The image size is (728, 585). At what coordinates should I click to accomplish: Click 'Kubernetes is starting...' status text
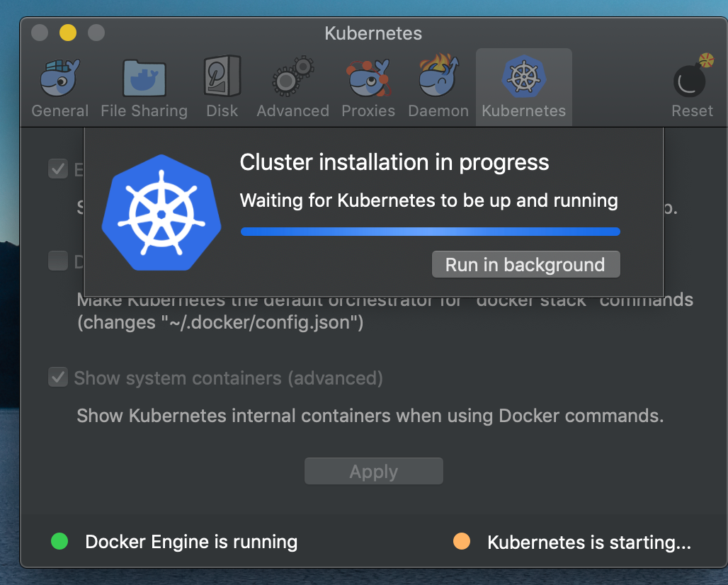(x=589, y=542)
